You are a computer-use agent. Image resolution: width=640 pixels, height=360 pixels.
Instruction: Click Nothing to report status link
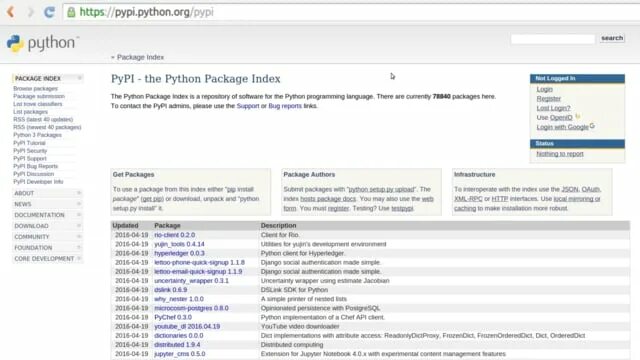560,154
